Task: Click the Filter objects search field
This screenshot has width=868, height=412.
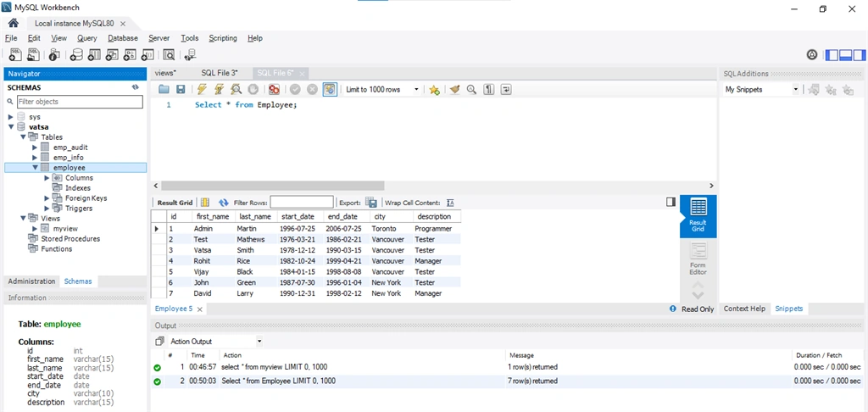Action: tap(80, 102)
